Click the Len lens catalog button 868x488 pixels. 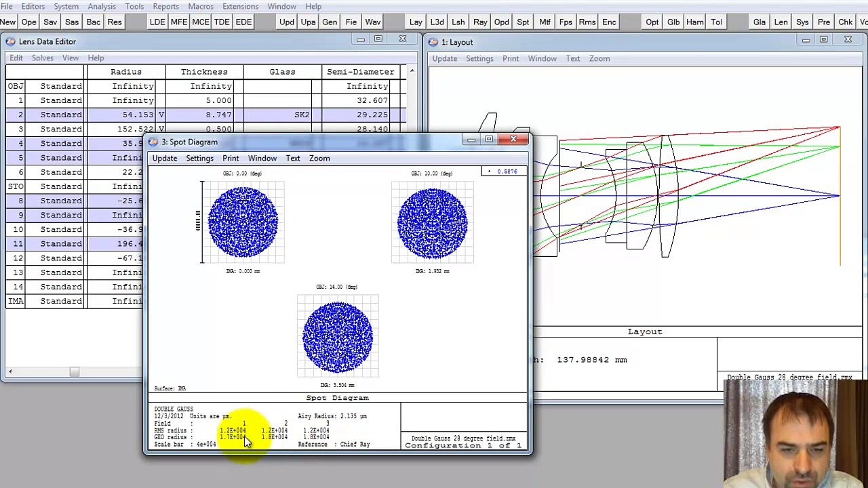click(x=781, y=22)
